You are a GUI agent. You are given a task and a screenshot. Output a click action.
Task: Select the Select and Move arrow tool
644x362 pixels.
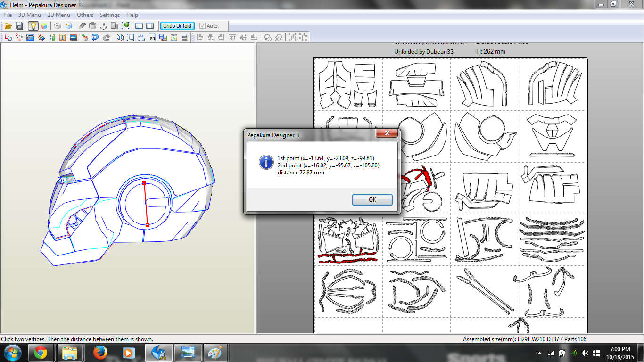[x=8, y=37]
